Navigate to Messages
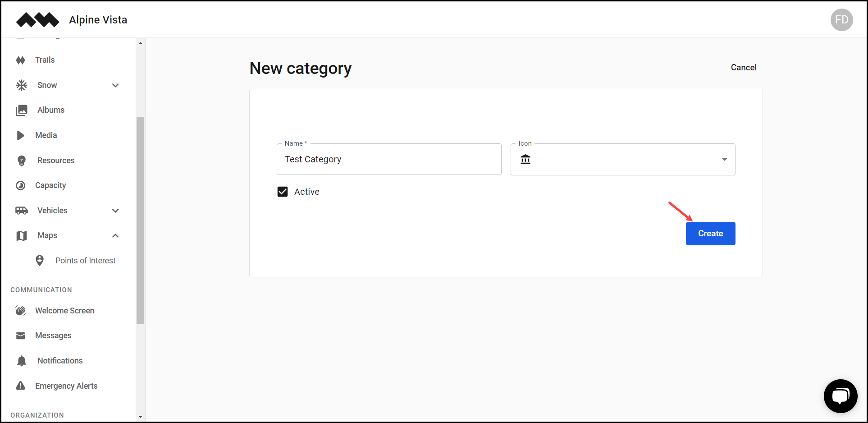The width and height of the screenshot is (868, 423). click(53, 335)
